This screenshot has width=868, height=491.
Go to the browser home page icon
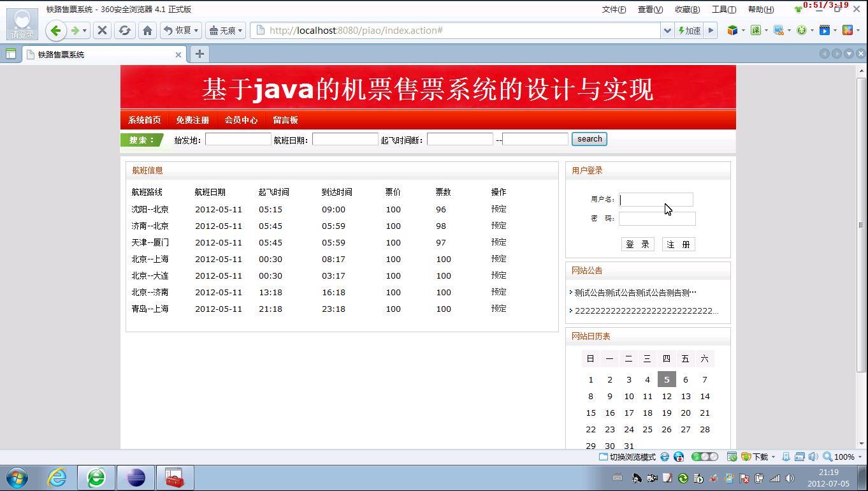coord(148,31)
